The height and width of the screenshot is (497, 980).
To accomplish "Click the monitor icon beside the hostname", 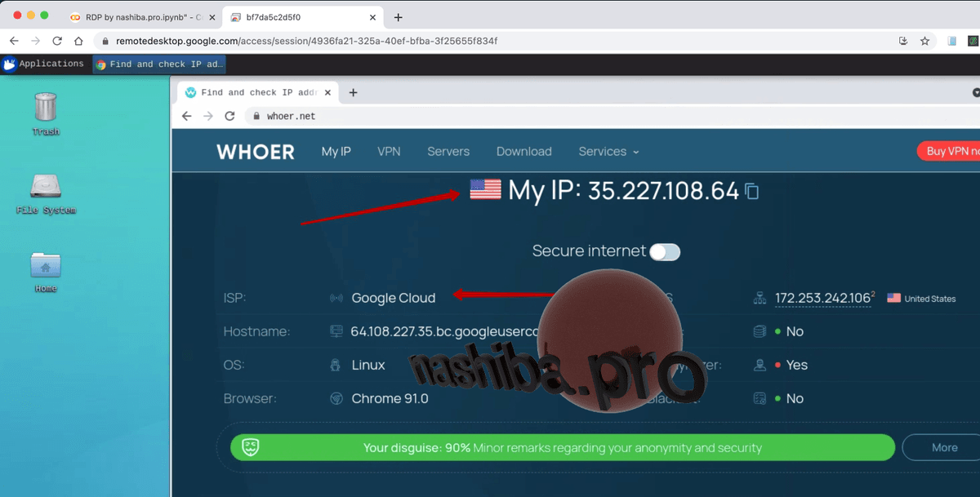I will 336,332.
